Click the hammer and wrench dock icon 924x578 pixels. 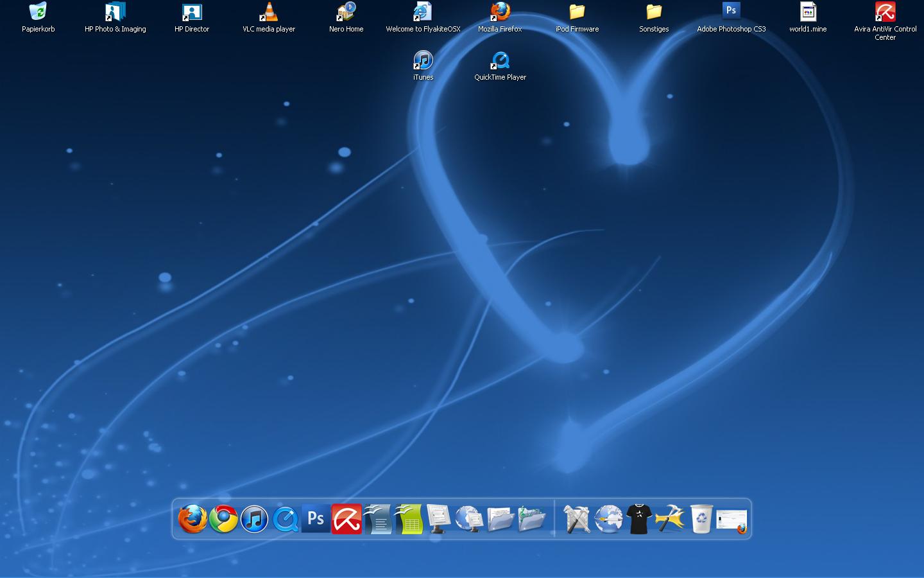[x=670, y=519]
